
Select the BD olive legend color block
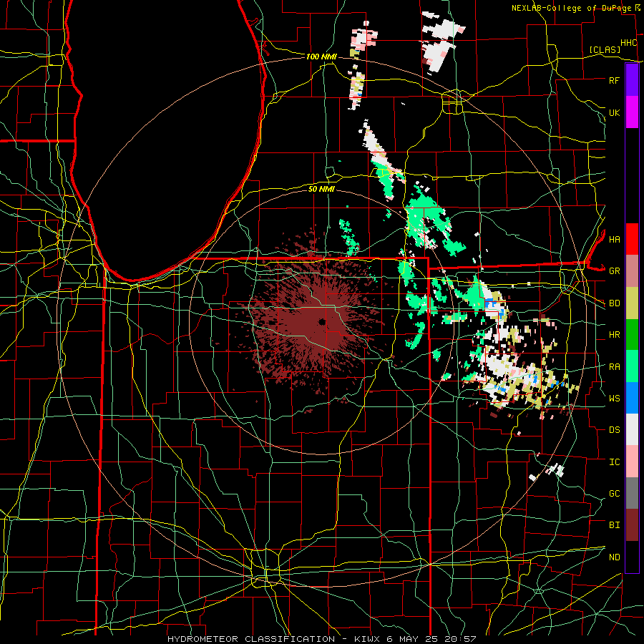tap(632, 303)
